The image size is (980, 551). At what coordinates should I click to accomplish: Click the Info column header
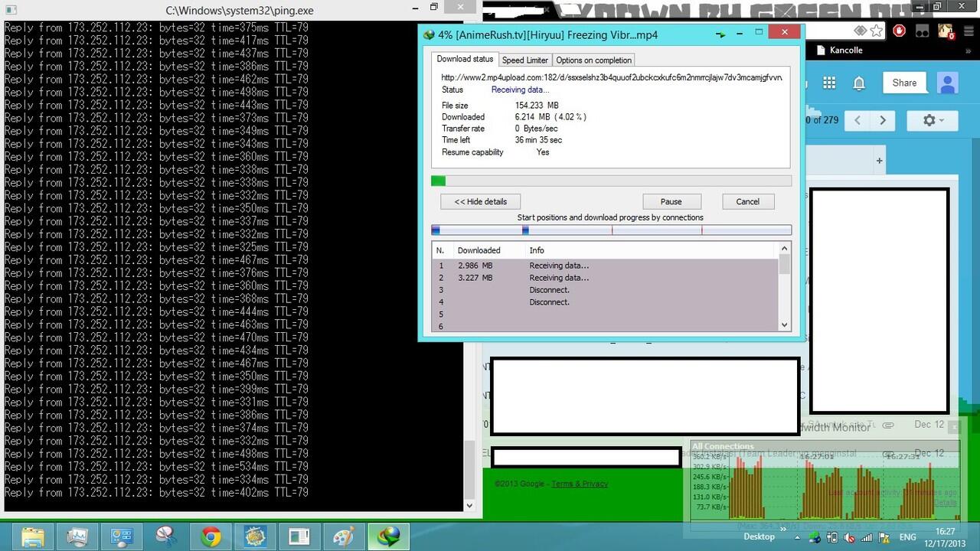coord(537,250)
